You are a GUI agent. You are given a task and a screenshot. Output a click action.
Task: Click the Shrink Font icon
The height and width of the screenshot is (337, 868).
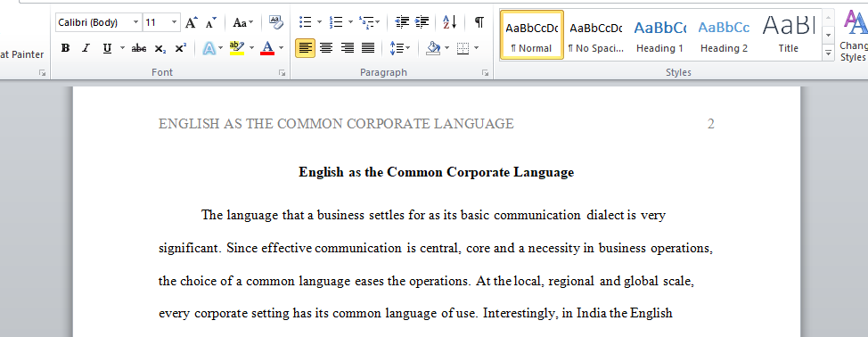(211, 22)
